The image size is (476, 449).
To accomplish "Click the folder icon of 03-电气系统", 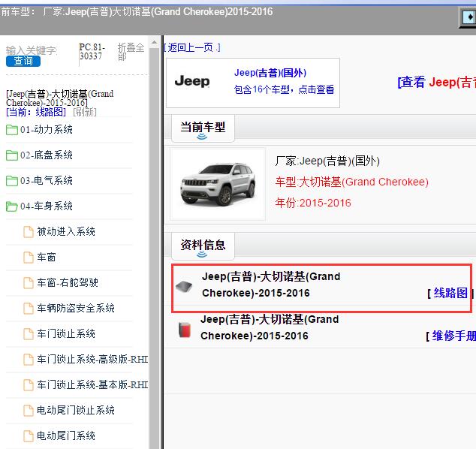I will [x=12, y=181].
